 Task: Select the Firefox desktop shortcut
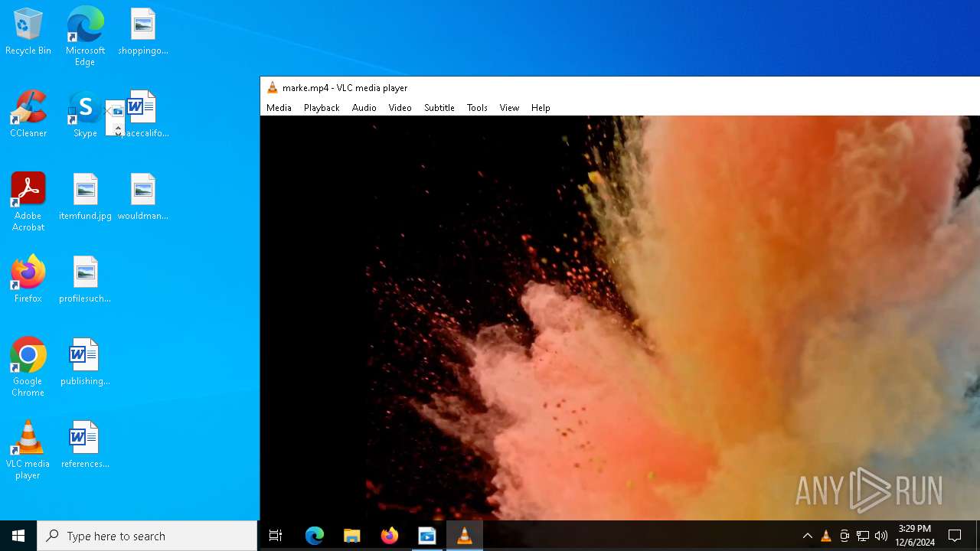coord(28,280)
